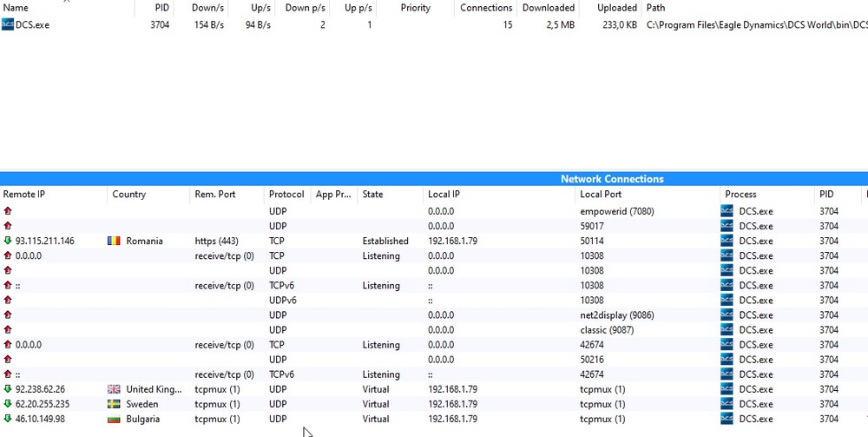Click the App Pr... column header
This screenshot has height=437, width=868.
[x=333, y=194]
